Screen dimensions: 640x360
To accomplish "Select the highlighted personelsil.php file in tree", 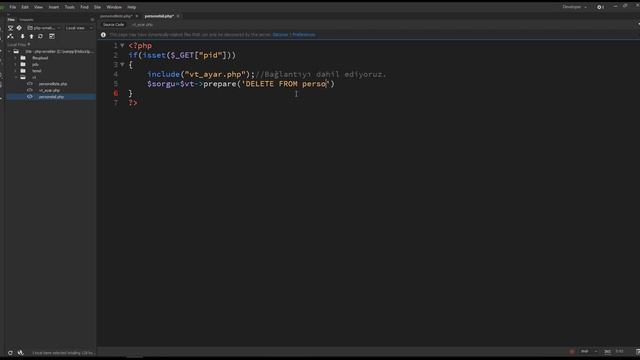I will pos(51,97).
